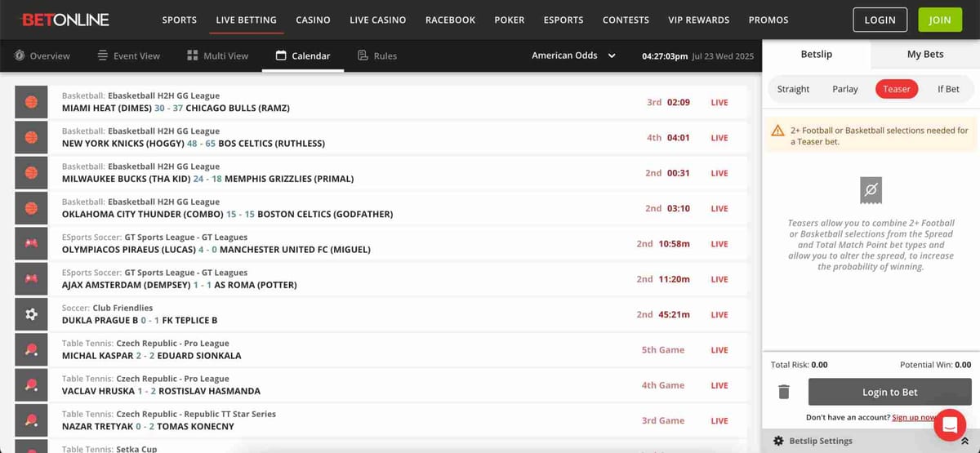
Task: Click the 5th Game status text
Action: pos(663,349)
